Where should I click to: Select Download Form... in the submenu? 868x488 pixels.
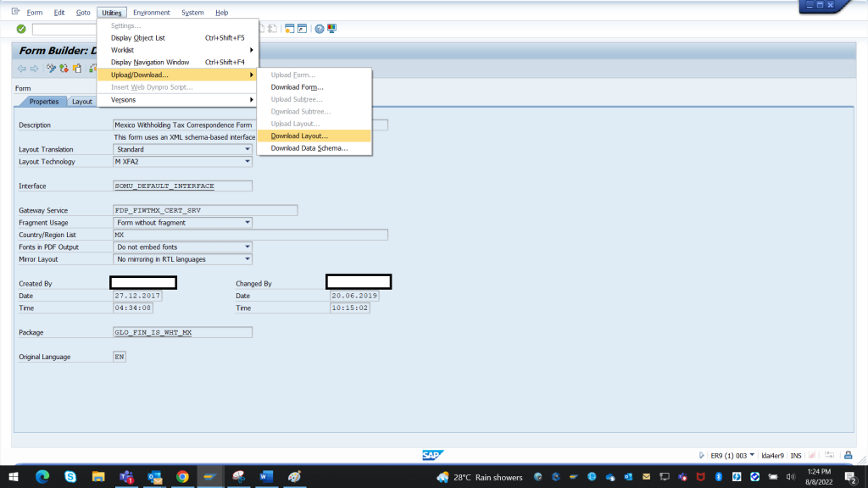(314, 87)
